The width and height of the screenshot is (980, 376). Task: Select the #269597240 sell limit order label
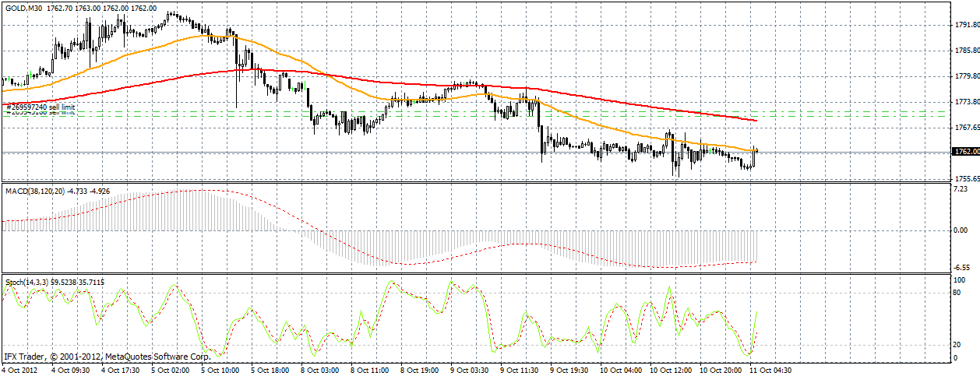41,107
